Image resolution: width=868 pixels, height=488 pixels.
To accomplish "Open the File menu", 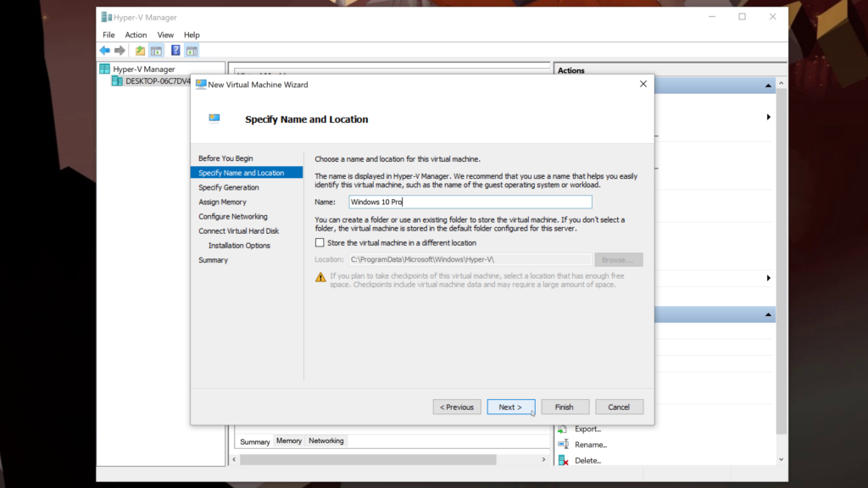I will [108, 35].
